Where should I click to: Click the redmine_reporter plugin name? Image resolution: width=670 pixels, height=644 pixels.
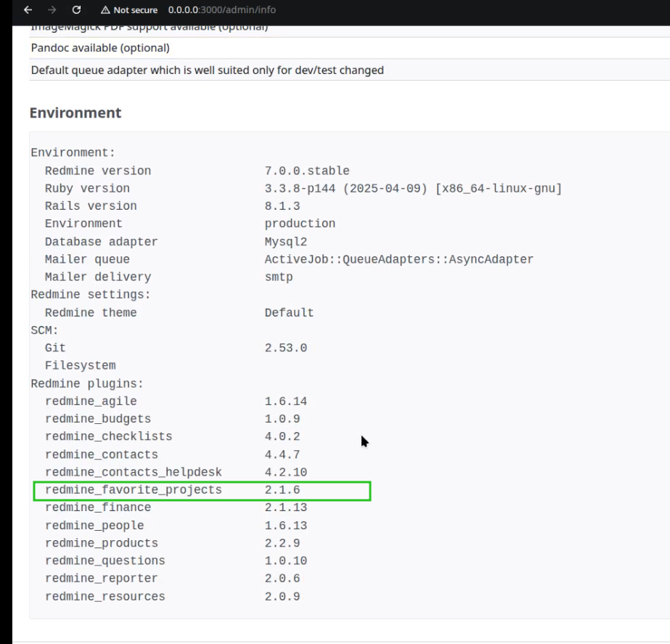[102, 578]
